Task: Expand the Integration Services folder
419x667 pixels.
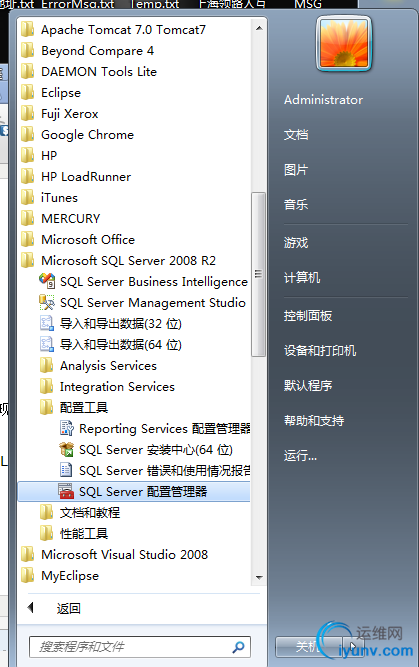Action: coord(117,386)
